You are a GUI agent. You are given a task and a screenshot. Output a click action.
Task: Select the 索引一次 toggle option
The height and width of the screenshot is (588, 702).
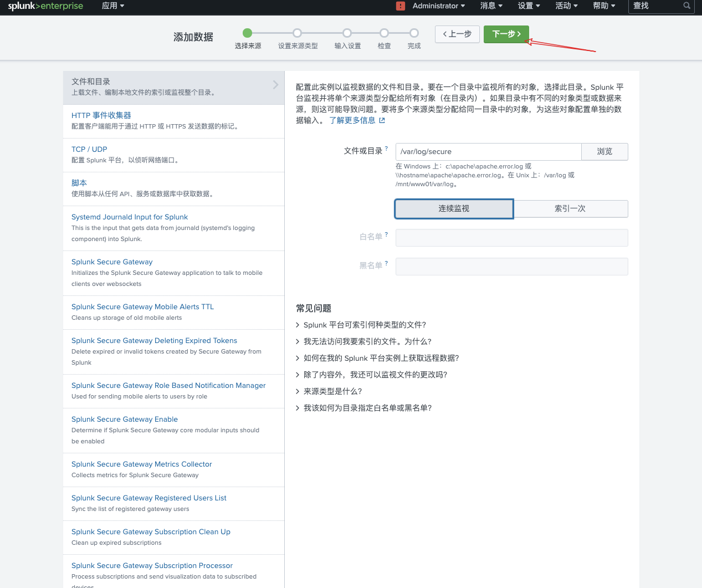pos(570,209)
